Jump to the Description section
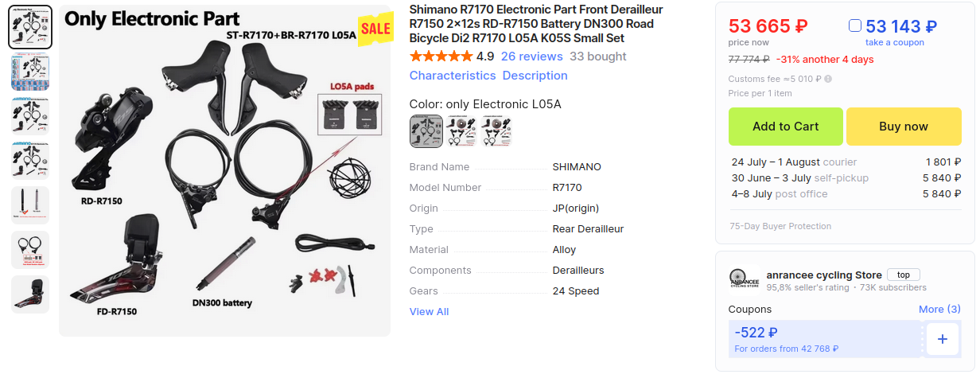The image size is (980, 382). [x=535, y=76]
